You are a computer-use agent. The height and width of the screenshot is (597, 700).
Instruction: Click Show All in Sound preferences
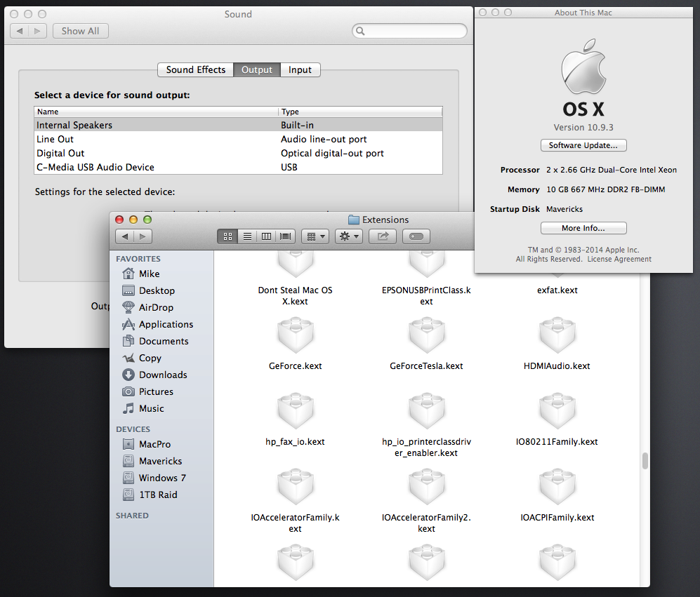[80, 31]
